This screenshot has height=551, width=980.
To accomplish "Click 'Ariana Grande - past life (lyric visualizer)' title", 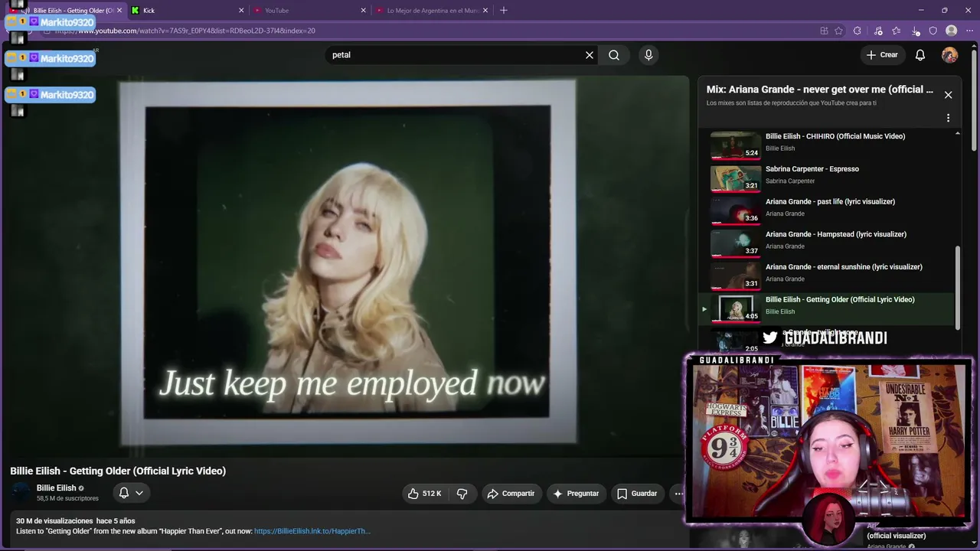I will click(830, 202).
